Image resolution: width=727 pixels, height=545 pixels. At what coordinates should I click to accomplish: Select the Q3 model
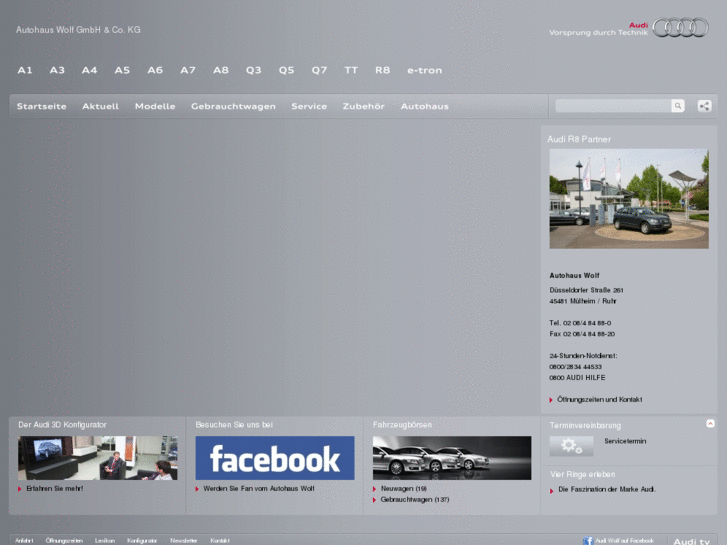coord(254,70)
